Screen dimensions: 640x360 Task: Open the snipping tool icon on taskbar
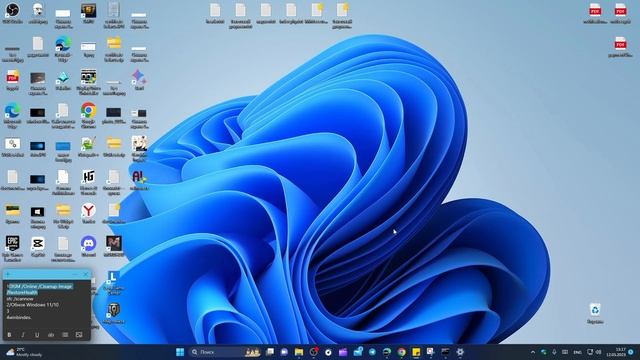tap(430, 352)
